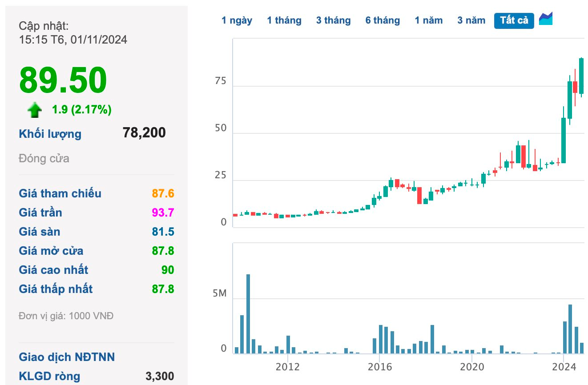This screenshot has width=588, height=385.
Task: Click the 5M volume axis label
Action: point(220,294)
